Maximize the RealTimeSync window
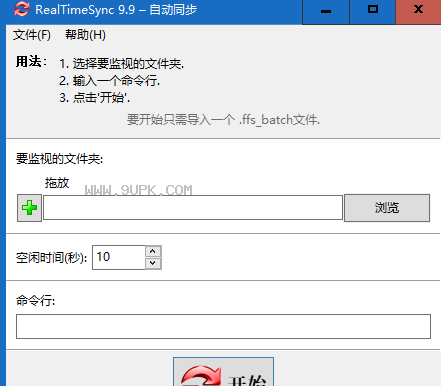The height and width of the screenshot is (386, 441). (x=373, y=12)
